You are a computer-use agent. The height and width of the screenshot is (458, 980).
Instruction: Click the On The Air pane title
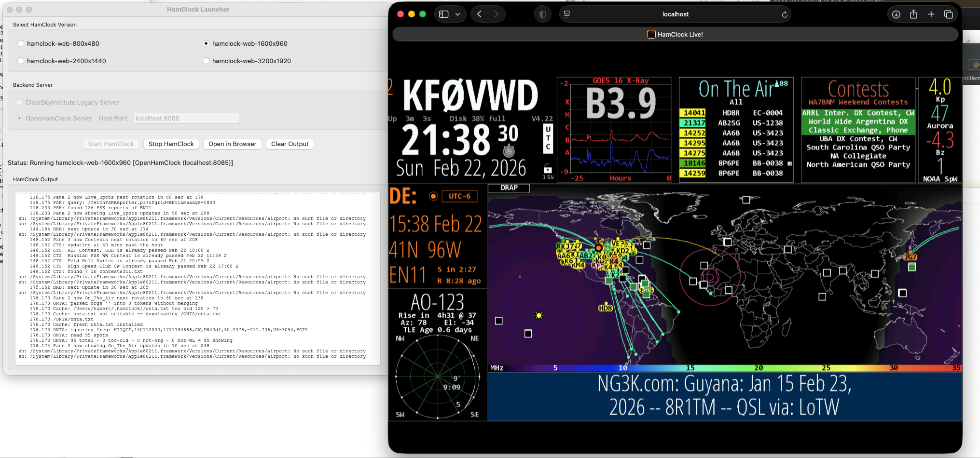[x=736, y=89]
